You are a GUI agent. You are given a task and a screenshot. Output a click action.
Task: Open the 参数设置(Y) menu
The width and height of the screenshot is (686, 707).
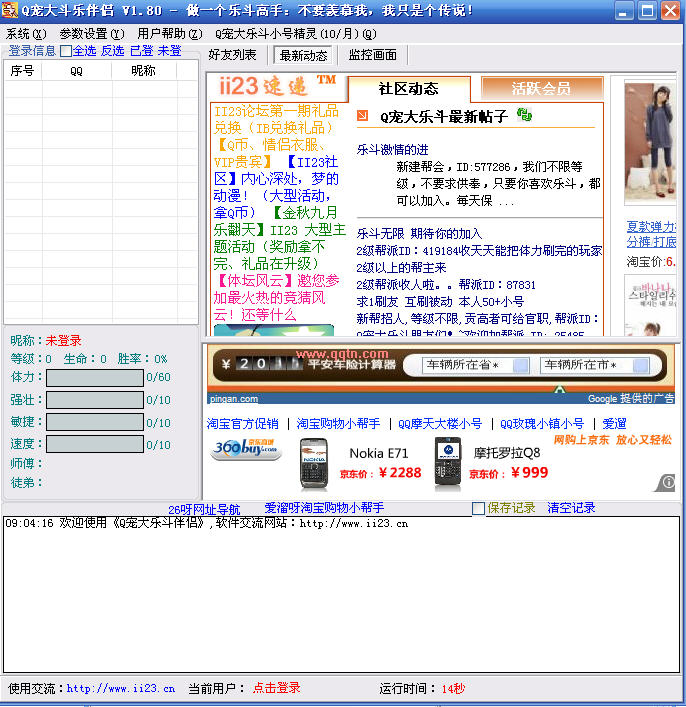tap(92, 34)
